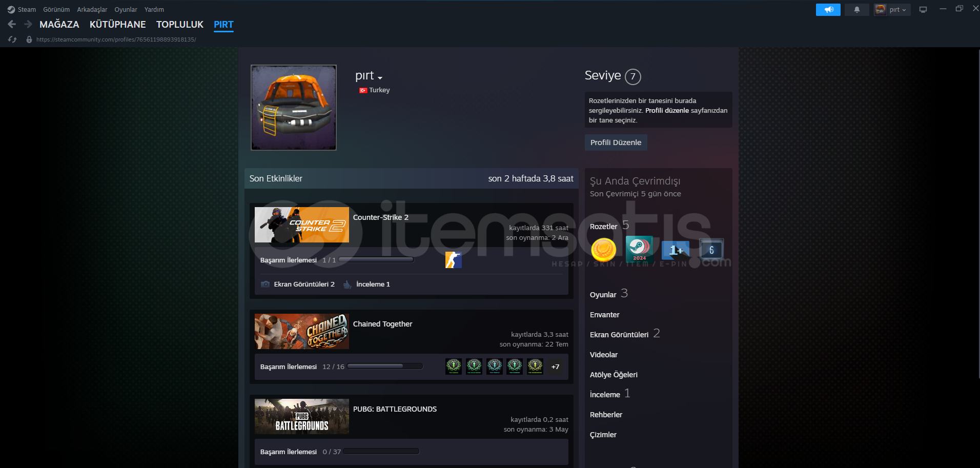The width and height of the screenshot is (980, 468).
Task: Show the +7 more Chained Together achievements
Action: pos(556,367)
